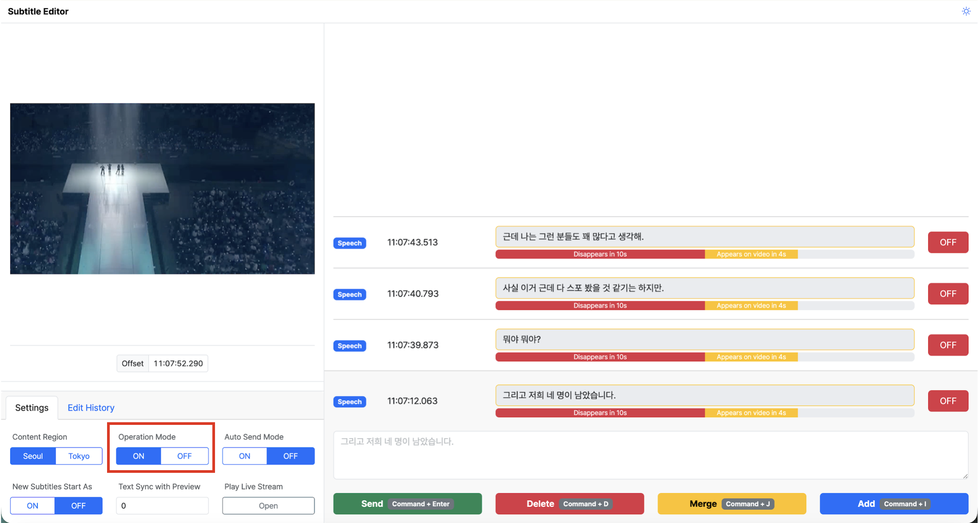Turn Operation Mode ON
Screen dimensions: 980x523
click(x=139, y=456)
